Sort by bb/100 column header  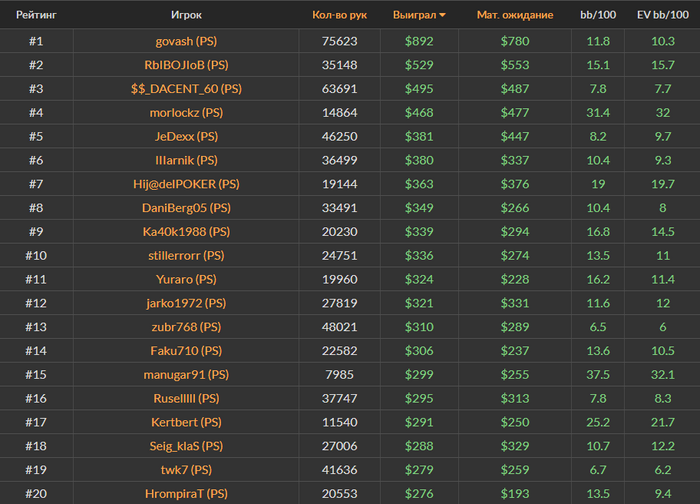point(599,15)
